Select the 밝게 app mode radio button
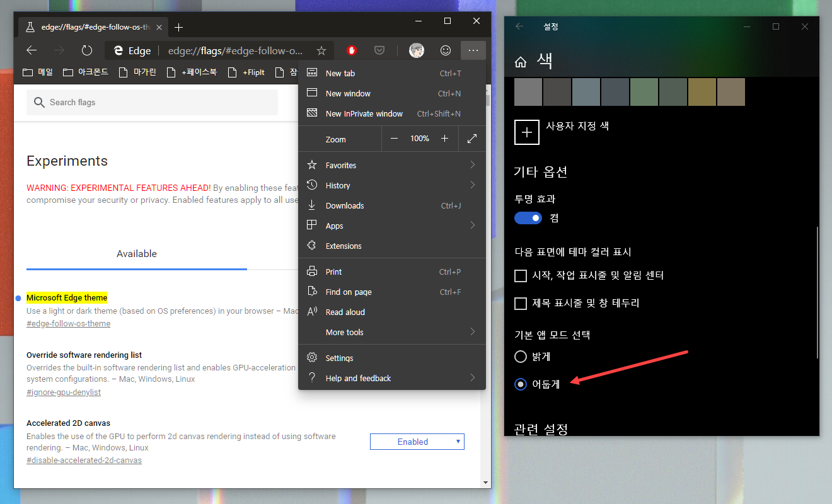832x504 pixels. click(x=521, y=357)
